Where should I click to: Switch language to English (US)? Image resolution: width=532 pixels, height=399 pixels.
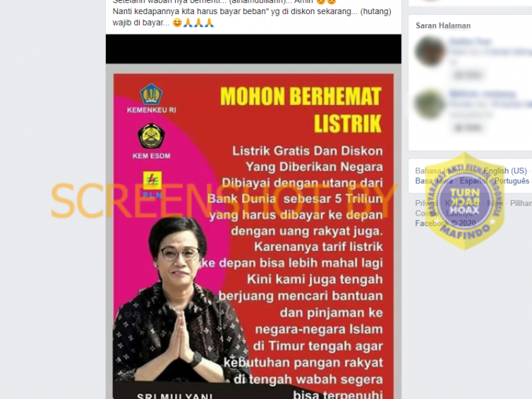tap(505, 171)
